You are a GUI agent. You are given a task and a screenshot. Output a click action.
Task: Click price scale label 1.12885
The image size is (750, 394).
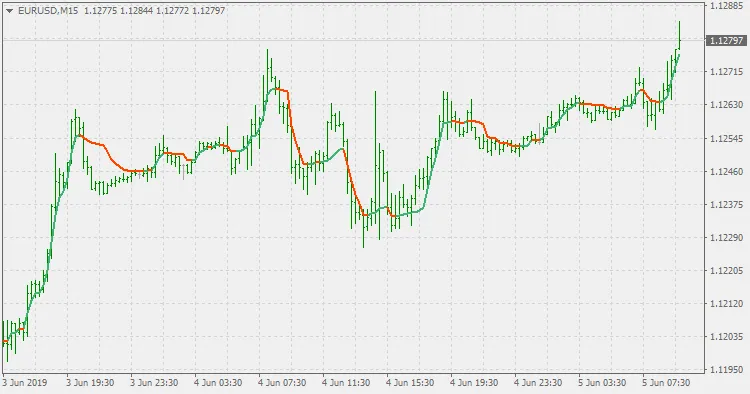point(726,6)
